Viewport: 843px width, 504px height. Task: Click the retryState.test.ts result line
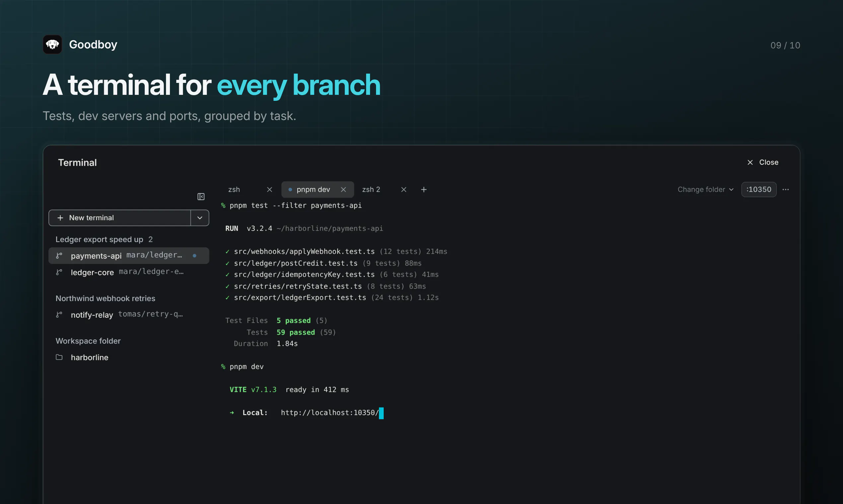click(325, 286)
